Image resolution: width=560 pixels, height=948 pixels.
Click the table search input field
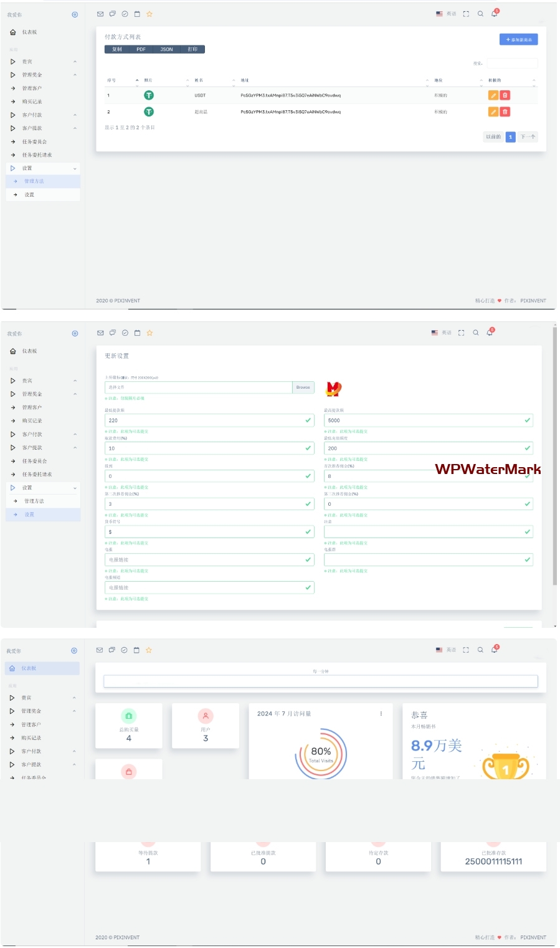pos(512,63)
